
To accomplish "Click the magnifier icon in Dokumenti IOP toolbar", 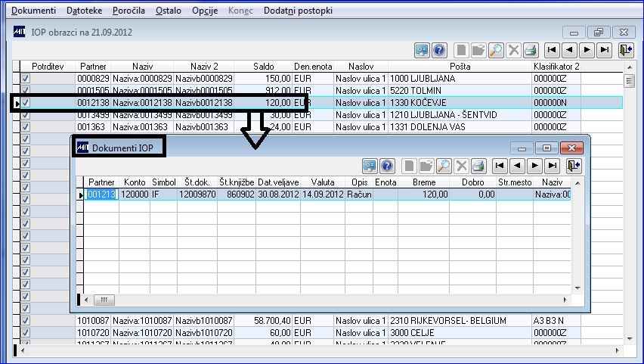I will coord(444,166).
